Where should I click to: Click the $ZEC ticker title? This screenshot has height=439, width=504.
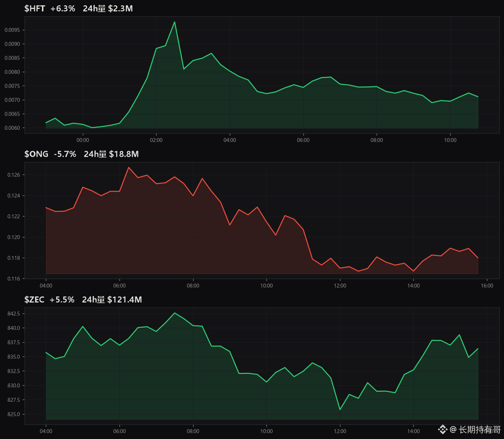coord(35,300)
